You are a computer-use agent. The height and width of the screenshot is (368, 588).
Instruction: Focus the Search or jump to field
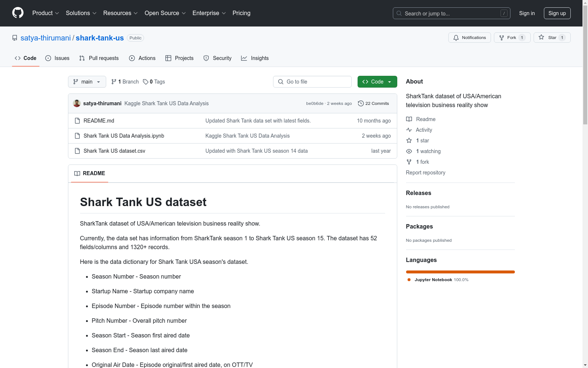pos(452,13)
